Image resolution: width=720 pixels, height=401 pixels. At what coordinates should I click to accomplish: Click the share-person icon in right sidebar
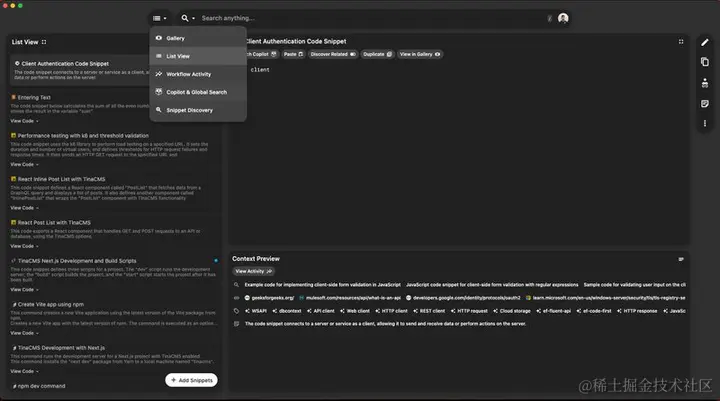[x=705, y=83]
